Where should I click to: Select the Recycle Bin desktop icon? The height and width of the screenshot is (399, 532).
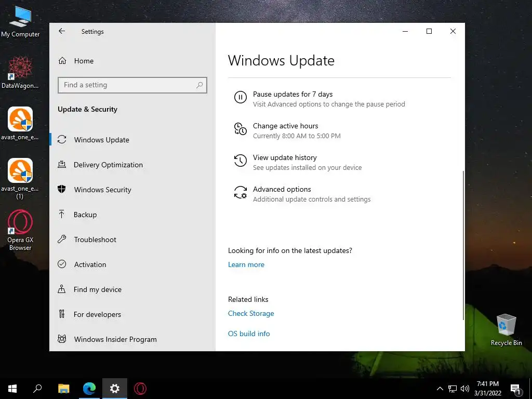pos(506,330)
